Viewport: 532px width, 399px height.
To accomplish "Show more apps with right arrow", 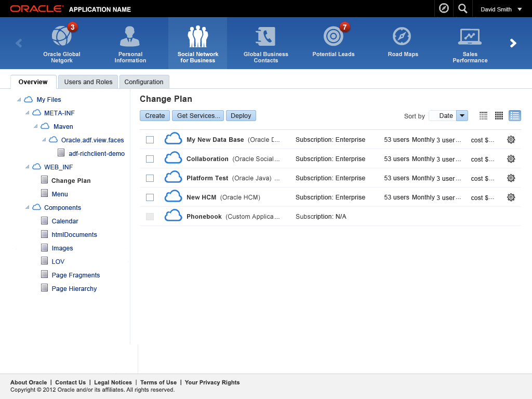I will pos(513,43).
